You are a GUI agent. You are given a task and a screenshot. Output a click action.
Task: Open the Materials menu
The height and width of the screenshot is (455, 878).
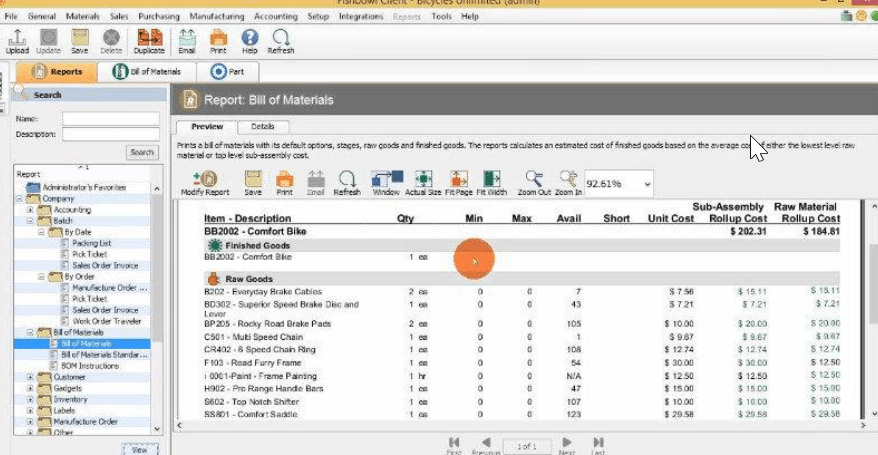pyautogui.click(x=82, y=16)
